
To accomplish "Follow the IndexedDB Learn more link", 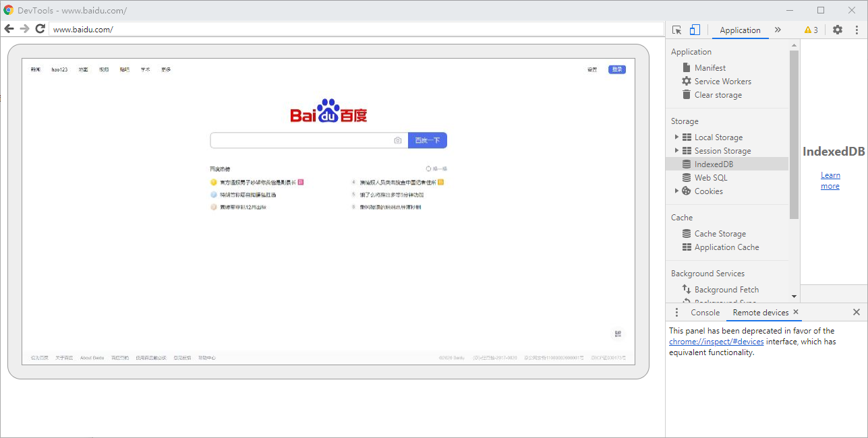I will click(x=830, y=181).
